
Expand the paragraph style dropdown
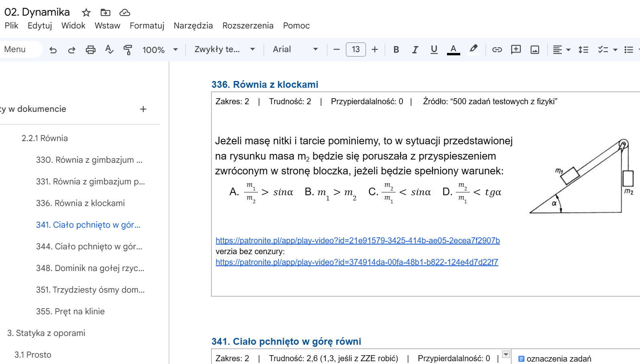point(224,49)
